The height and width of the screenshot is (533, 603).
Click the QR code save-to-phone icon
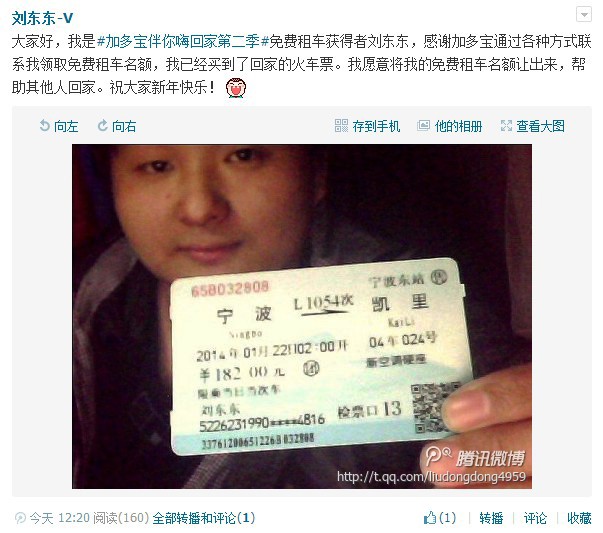click(341, 126)
